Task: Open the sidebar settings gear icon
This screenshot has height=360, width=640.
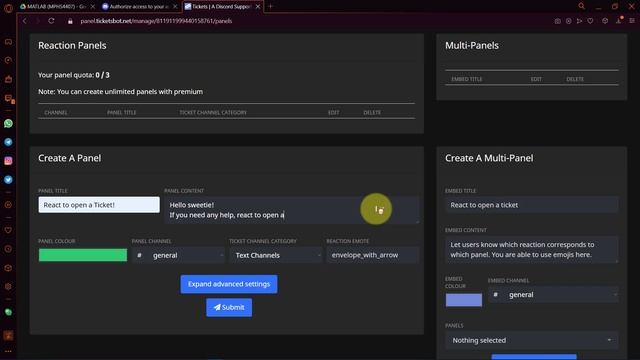Action: (x=8, y=287)
